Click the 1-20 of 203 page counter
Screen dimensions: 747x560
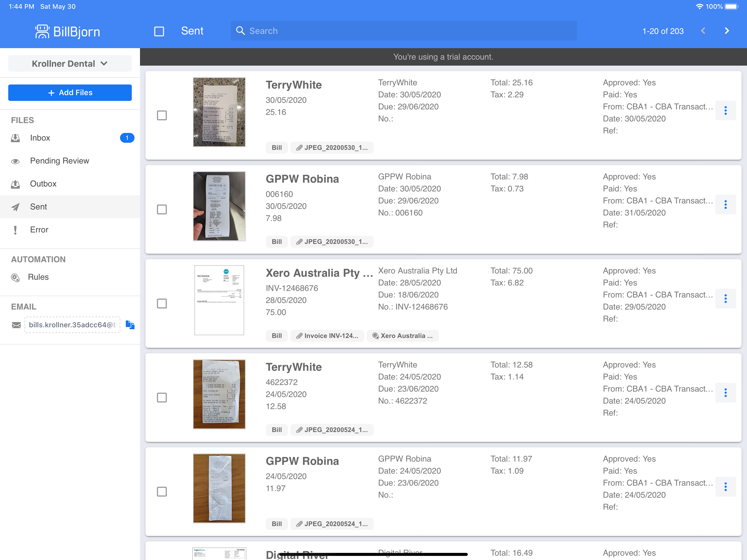click(x=663, y=31)
